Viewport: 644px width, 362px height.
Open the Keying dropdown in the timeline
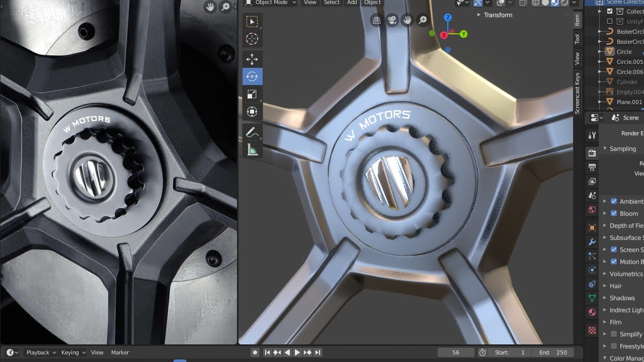tap(73, 352)
